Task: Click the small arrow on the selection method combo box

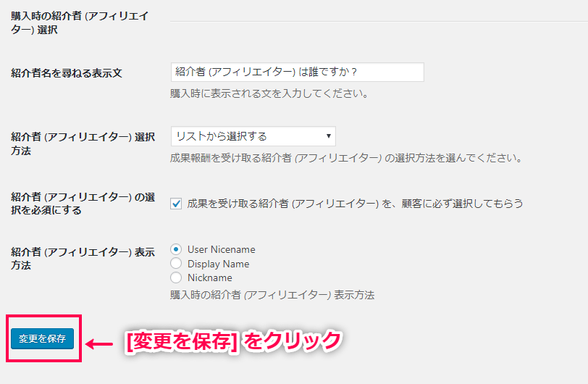Action: click(329, 136)
